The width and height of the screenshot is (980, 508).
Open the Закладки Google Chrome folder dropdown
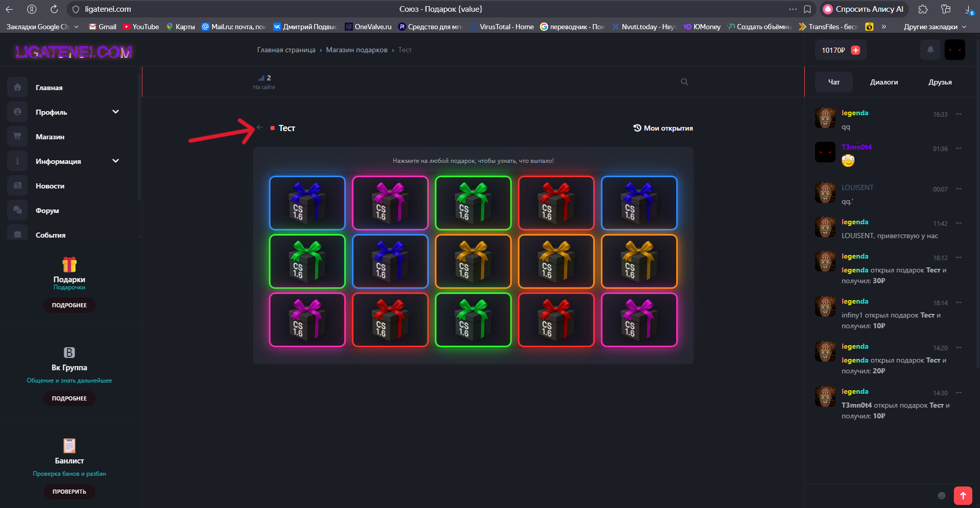(x=43, y=27)
